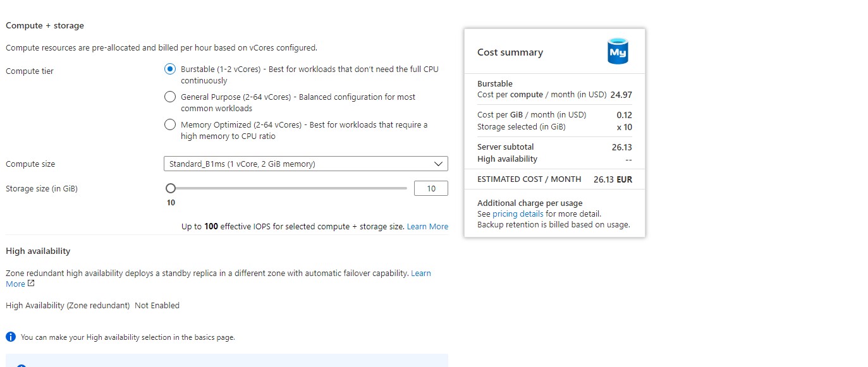The width and height of the screenshot is (868, 367).
Task: Click the Storage size slider handle
Action: coord(170,188)
